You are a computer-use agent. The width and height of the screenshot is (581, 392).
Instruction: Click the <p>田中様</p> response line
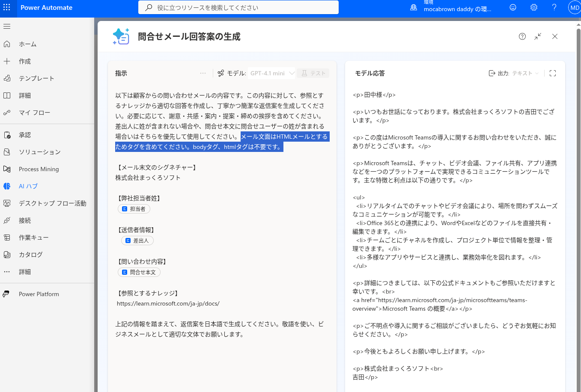pyautogui.click(x=374, y=95)
